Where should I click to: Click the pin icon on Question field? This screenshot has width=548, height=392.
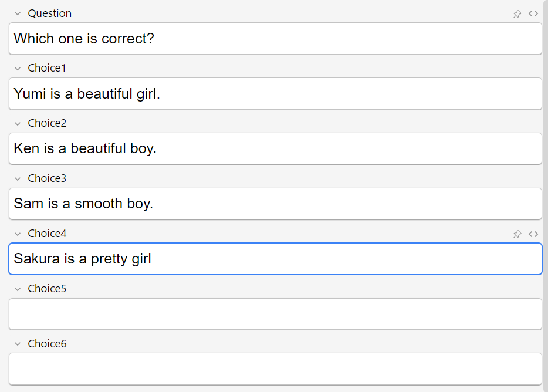(x=517, y=13)
